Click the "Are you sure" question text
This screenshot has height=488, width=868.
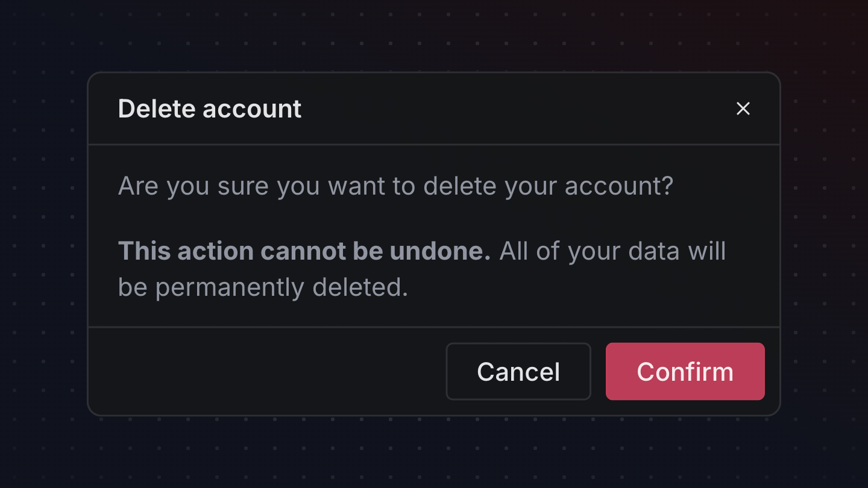coord(395,186)
